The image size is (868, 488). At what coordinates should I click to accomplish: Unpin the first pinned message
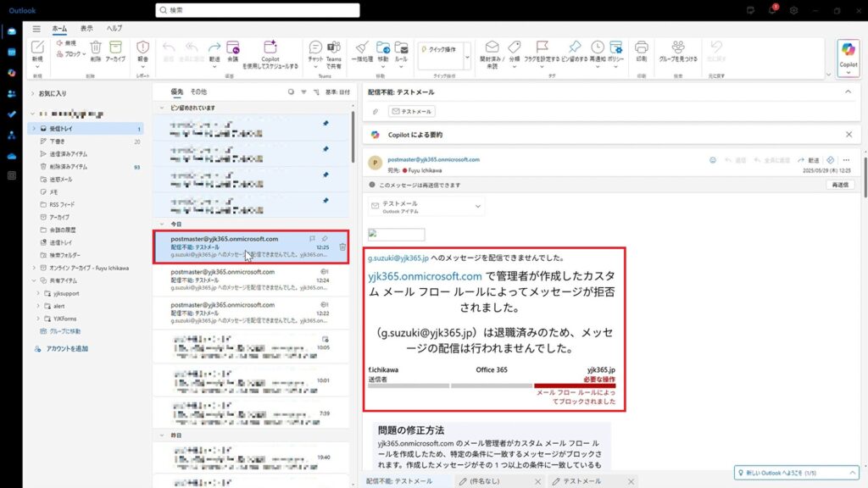click(x=325, y=124)
